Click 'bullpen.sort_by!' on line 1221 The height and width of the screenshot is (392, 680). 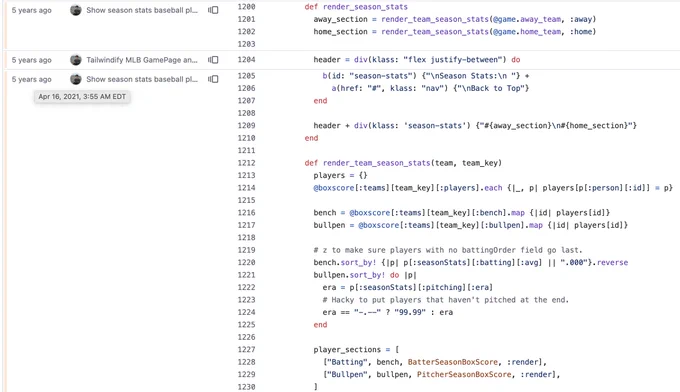pyautogui.click(x=350, y=275)
